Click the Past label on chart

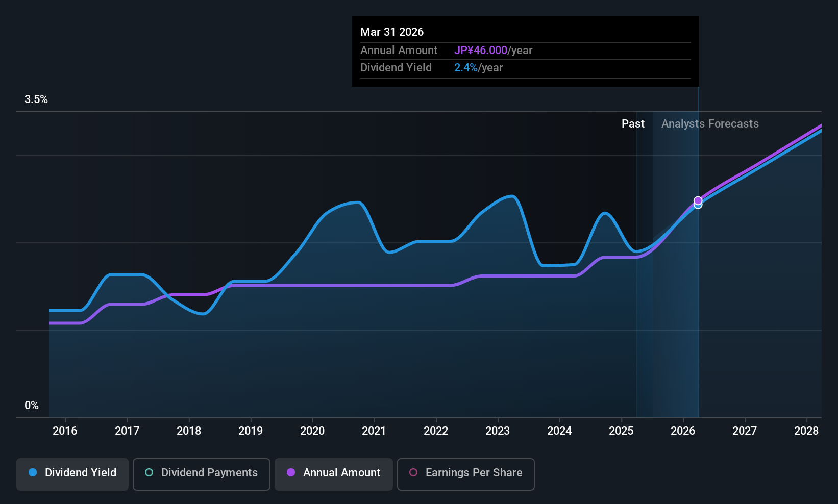click(633, 124)
